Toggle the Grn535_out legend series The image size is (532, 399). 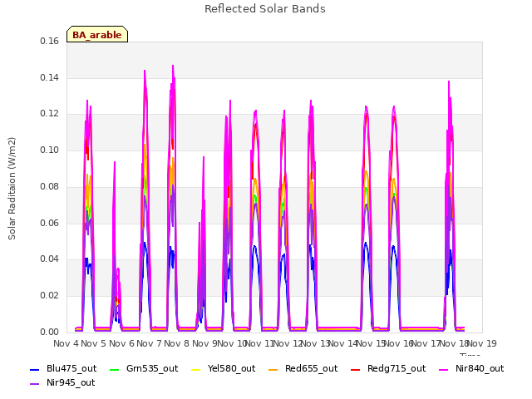click(x=144, y=369)
